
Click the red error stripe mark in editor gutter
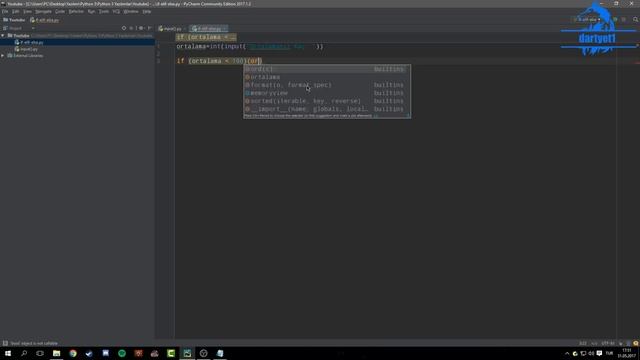pos(637,62)
